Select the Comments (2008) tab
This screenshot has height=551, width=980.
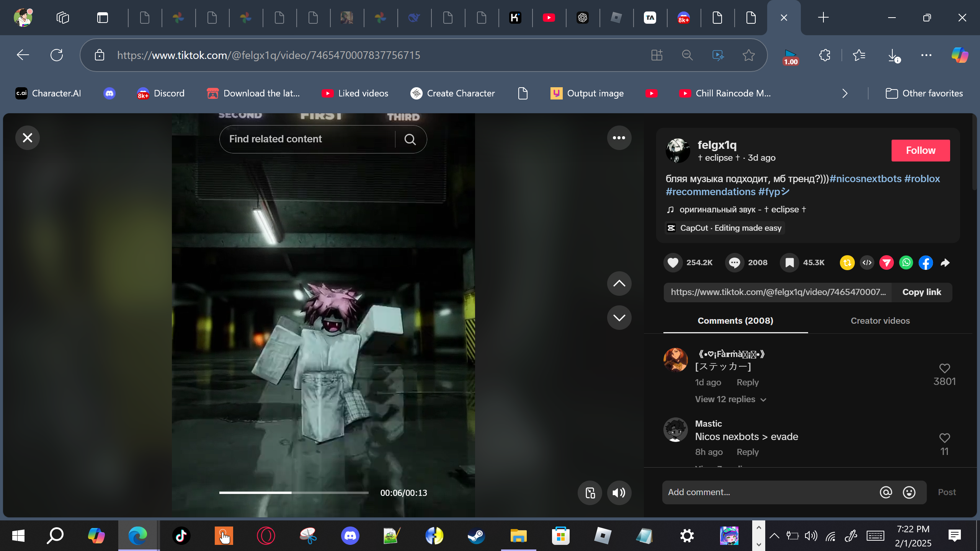click(x=735, y=321)
